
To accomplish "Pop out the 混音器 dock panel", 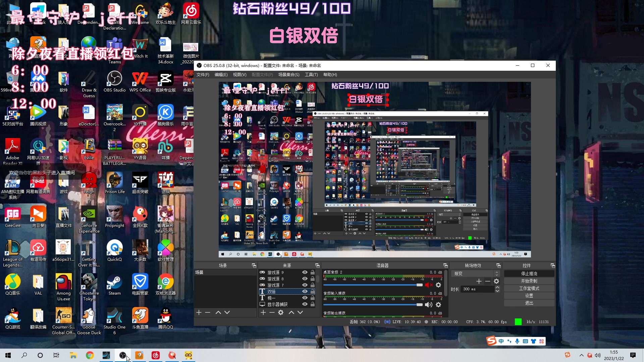I will tap(445, 265).
